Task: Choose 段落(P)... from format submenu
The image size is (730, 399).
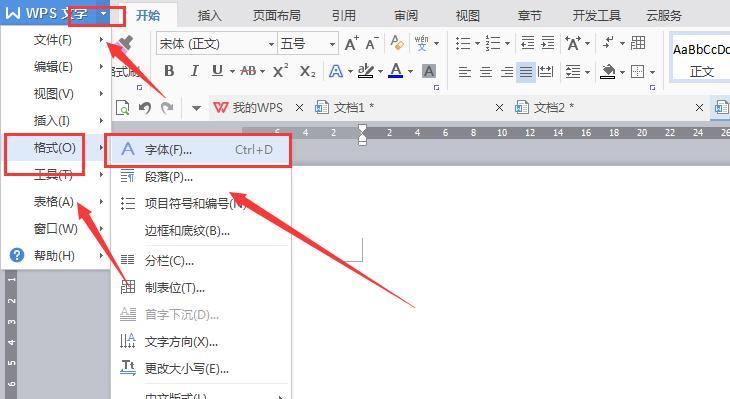Action: [200, 177]
